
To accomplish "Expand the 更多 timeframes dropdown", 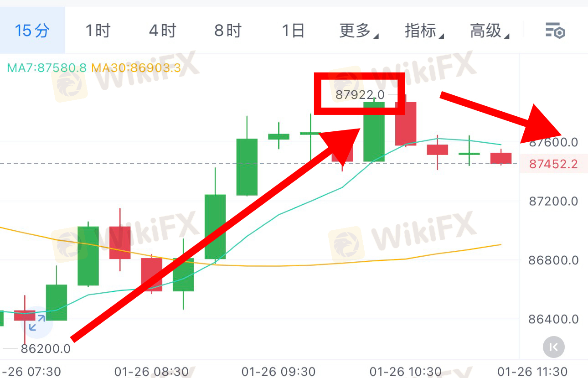I will (359, 31).
